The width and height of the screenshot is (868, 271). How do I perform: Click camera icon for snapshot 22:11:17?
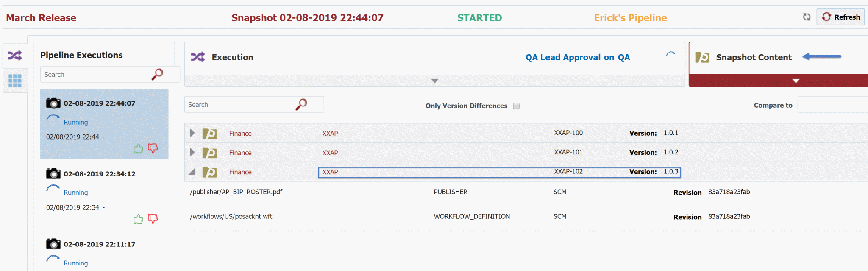pyautogui.click(x=53, y=244)
